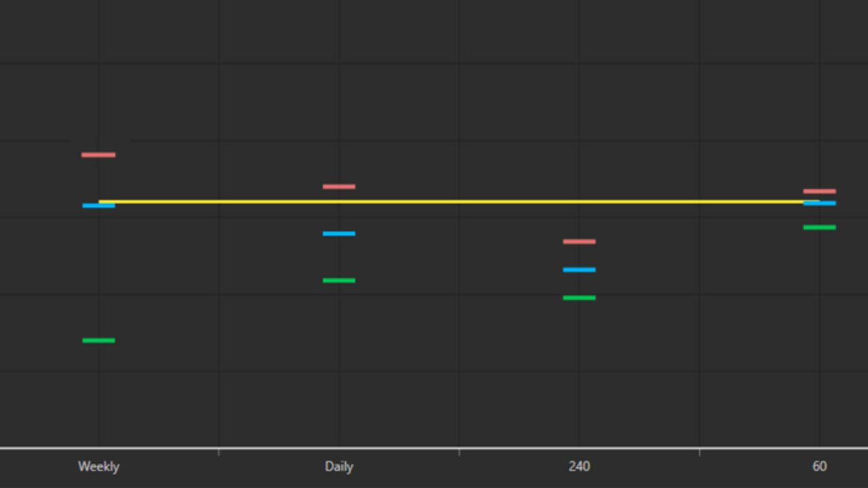The image size is (868, 488).
Task: Click the "60" axis label
Action: [819, 466]
